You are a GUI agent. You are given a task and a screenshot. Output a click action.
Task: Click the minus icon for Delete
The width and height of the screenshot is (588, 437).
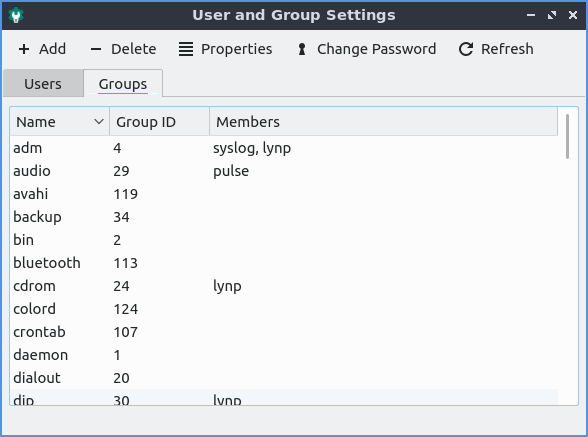96,49
